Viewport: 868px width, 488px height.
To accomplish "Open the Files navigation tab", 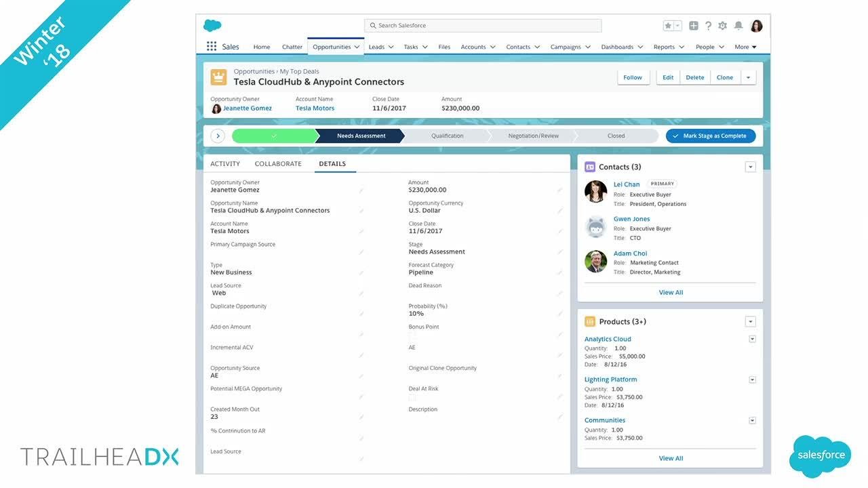I will click(x=444, y=47).
